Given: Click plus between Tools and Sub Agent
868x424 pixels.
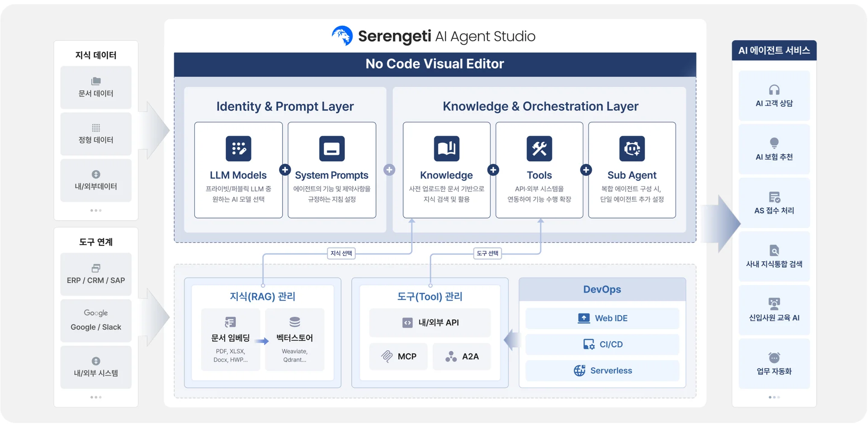Looking at the screenshot, I should 586,170.
